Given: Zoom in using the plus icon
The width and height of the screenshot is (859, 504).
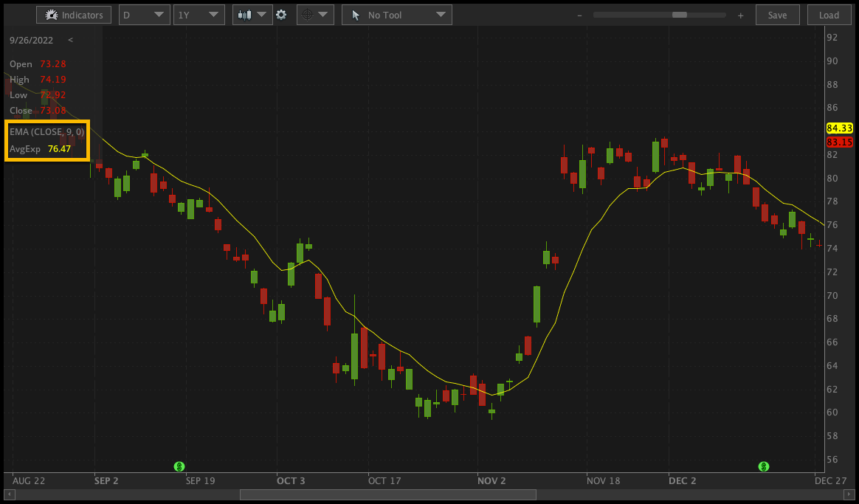Looking at the screenshot, I should tap(740, 15).
